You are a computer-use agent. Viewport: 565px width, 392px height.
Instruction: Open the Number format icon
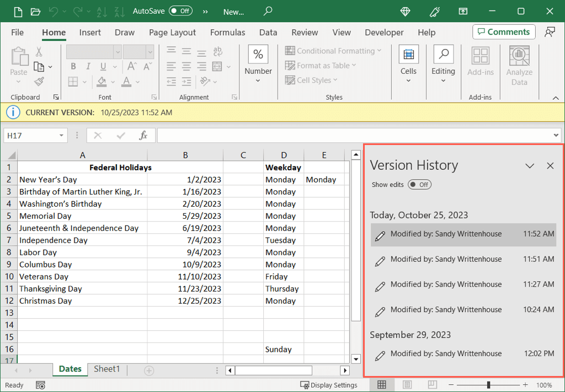click(258, 55)
